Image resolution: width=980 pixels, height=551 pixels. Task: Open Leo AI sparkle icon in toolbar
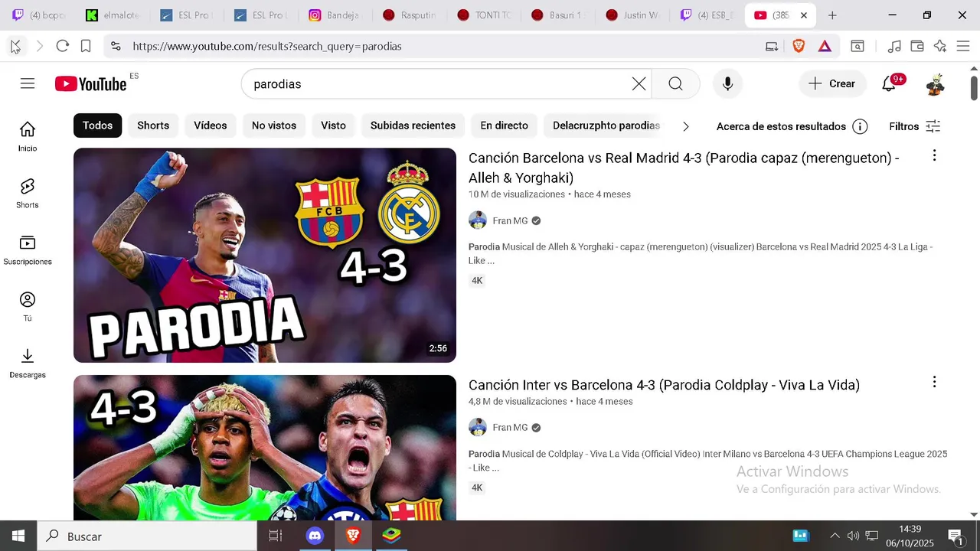940,46
